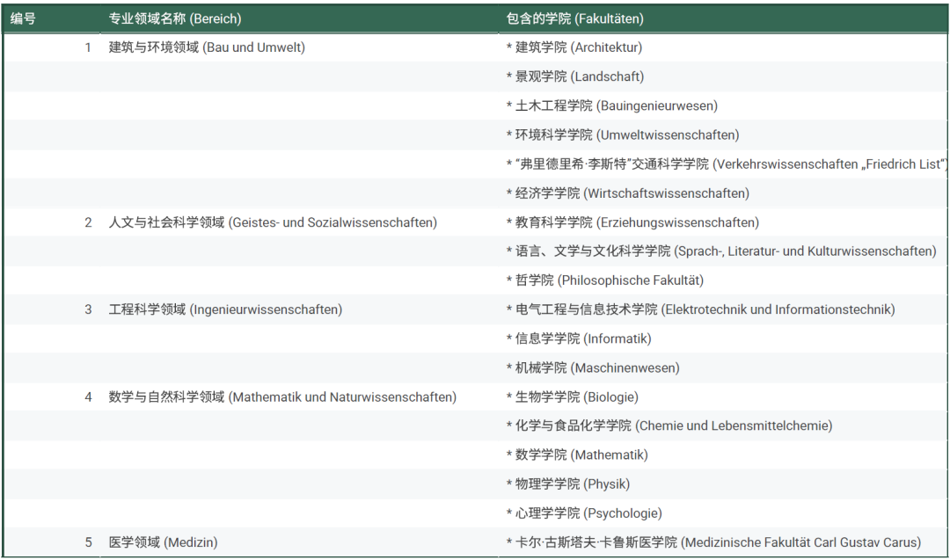Select the 建筑与环境领域 (Bau und Umwelt) cell

[x=207, y=47]
